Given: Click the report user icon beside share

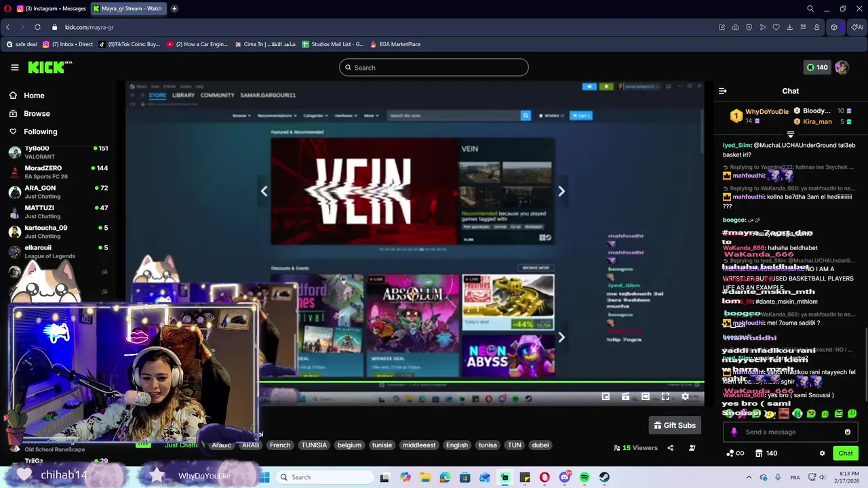Looking at the screenshot, I should tap(692, 447).
